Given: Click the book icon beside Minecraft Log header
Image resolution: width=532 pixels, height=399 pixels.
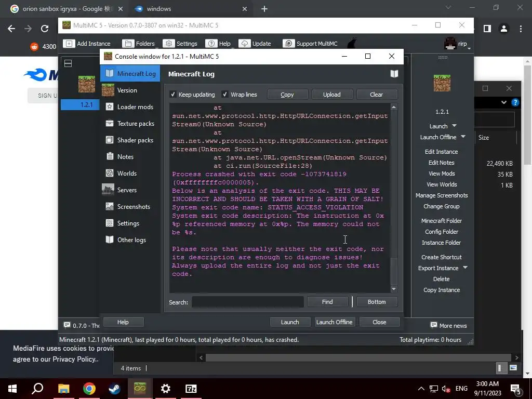Looking at the screenshot, I should tap(394, 74).
